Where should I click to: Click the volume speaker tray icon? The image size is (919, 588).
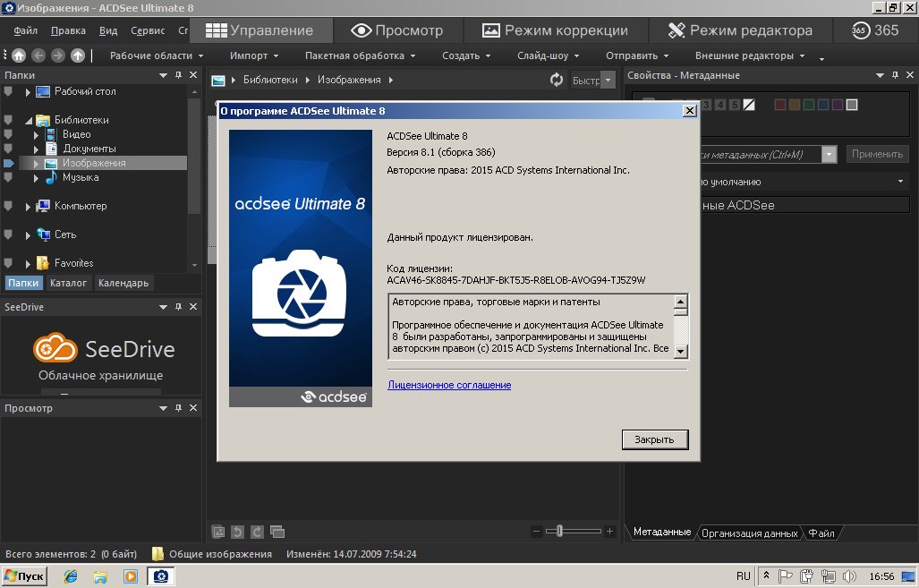[x=848, y=576]
